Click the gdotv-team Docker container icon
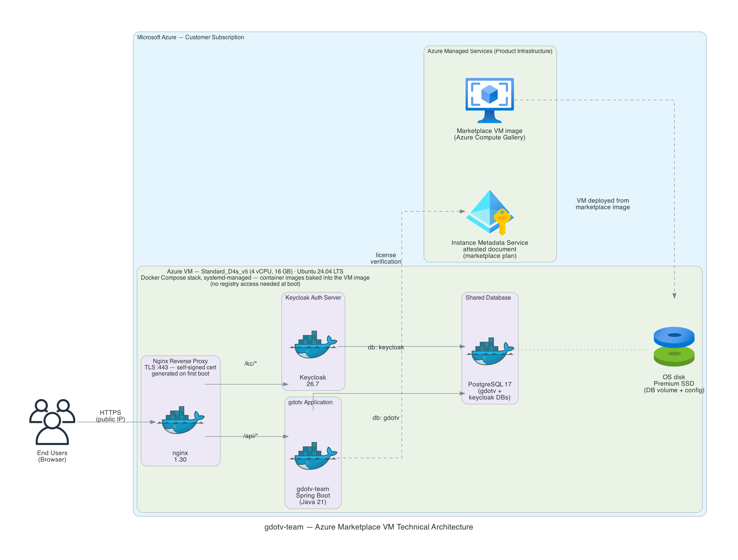738x560 pixels. click(313, 456)
